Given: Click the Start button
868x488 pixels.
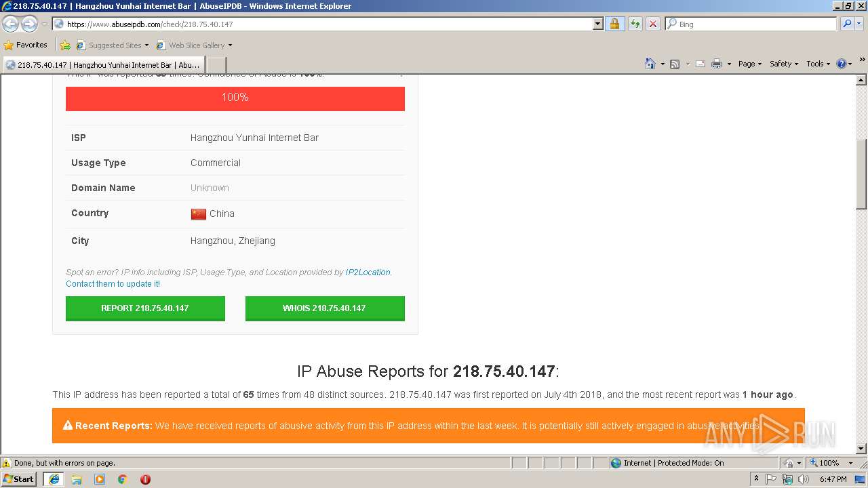Looking at the screenshot, I should pos(18,479).
